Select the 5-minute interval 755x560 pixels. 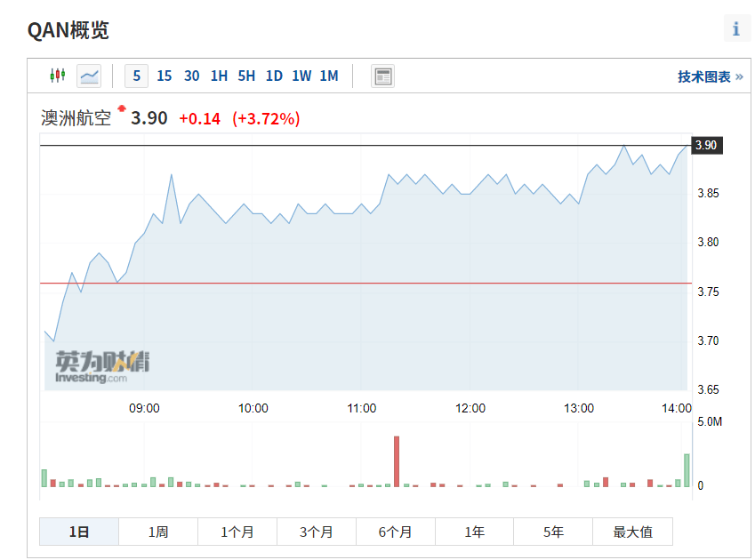(x=136, y=76)
